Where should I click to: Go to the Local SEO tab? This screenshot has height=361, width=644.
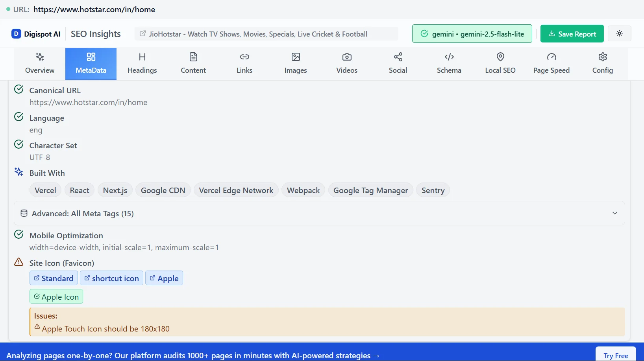click(500, 64)
